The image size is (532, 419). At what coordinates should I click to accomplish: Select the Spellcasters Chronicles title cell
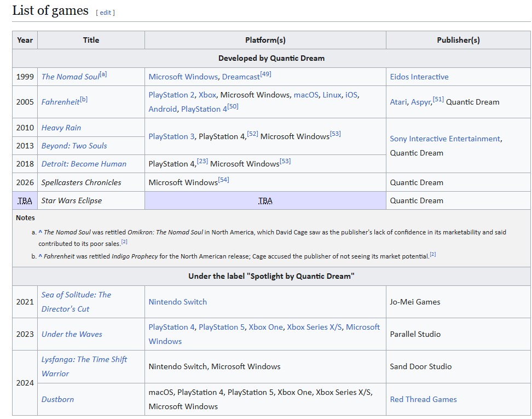[x=91, y=182]
